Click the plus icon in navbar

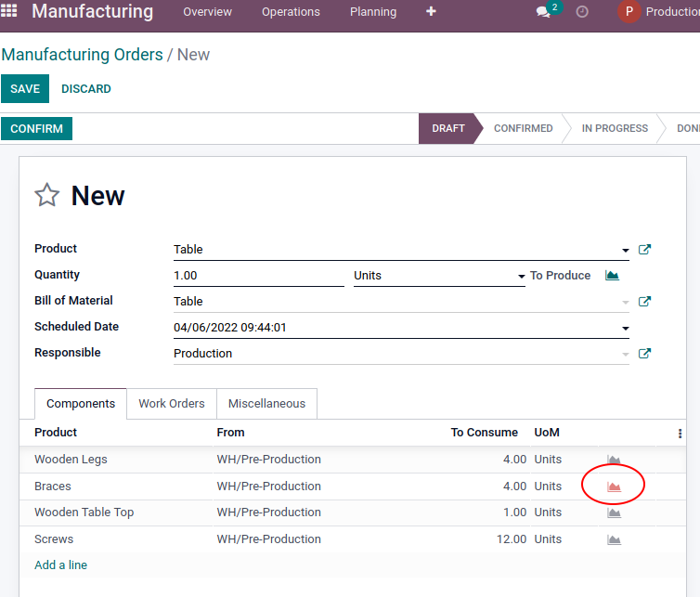pos(431,11)
